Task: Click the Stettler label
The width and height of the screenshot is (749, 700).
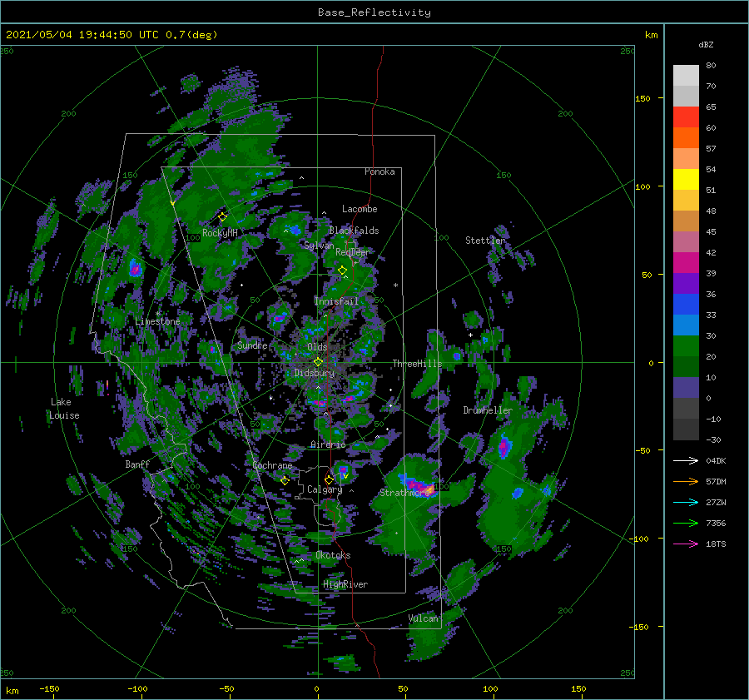Action: (485, 241)
